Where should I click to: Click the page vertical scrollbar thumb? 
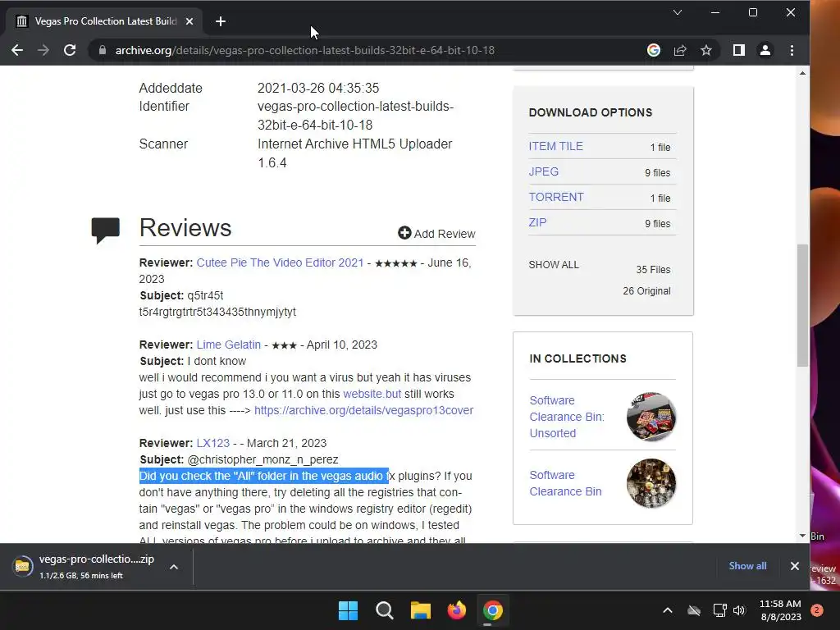802,305
